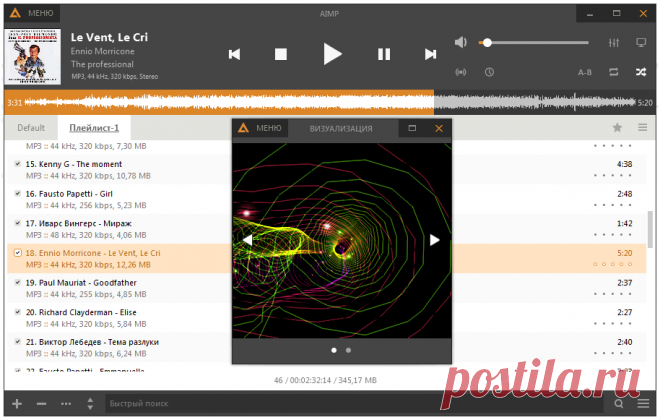Click the 'Ennio Morricone' artist name

click(103, 51)
